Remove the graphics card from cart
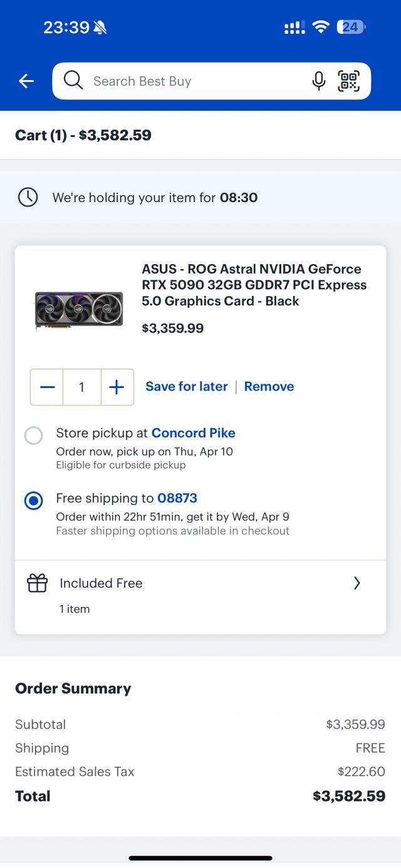The image size is (401, 868). 269,387
